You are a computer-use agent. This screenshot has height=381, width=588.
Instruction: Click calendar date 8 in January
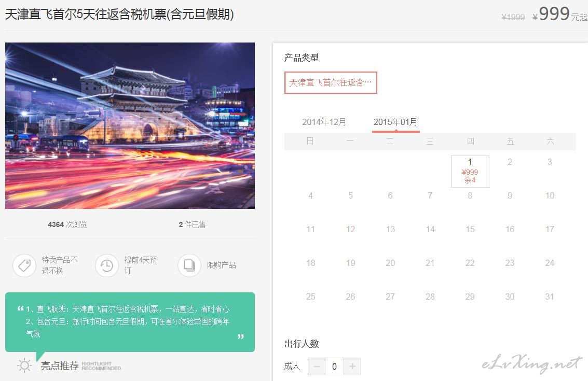pos(470,195)
